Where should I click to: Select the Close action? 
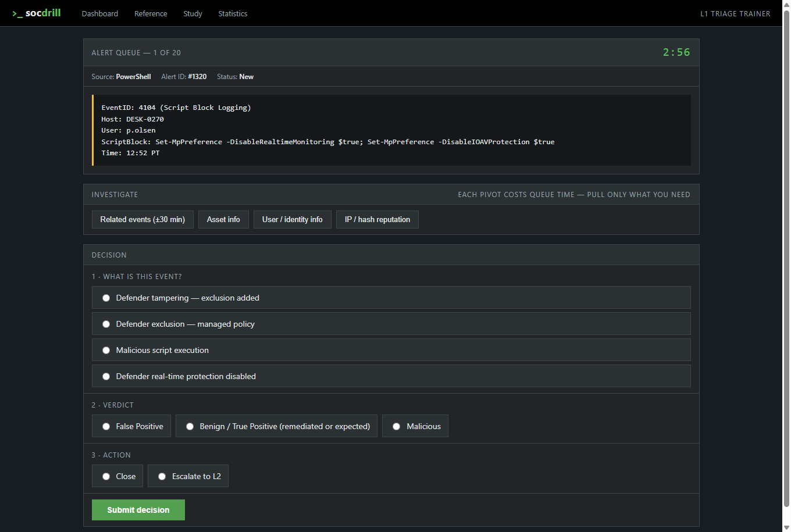click(117, 476)
